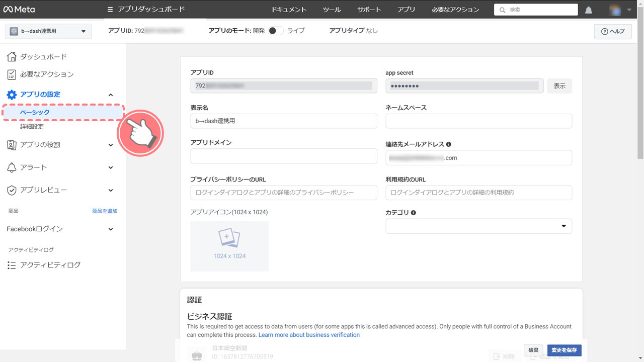Click 表示 to reveal app secret

[559, 86]
